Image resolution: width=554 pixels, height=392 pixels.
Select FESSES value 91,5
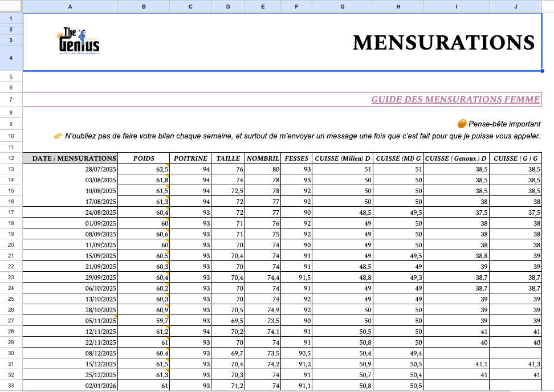click(x=296, y=277)
